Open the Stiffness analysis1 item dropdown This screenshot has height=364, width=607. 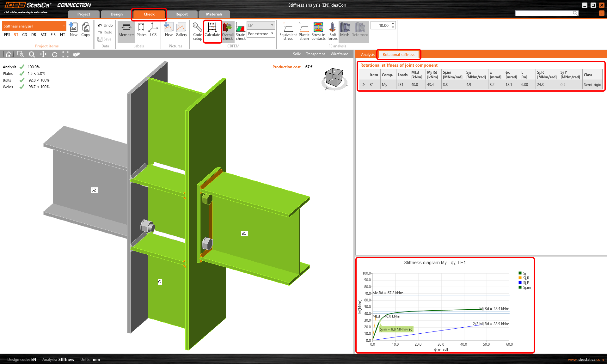34,26
